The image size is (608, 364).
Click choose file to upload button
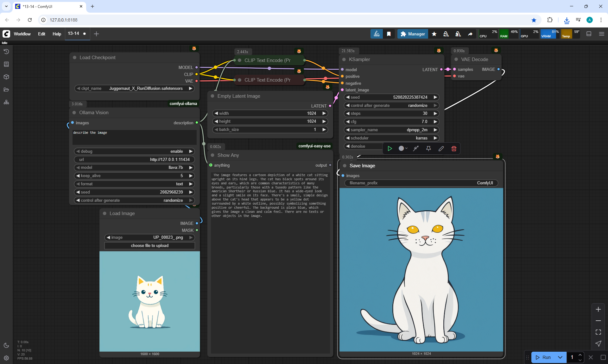[149, 246]
